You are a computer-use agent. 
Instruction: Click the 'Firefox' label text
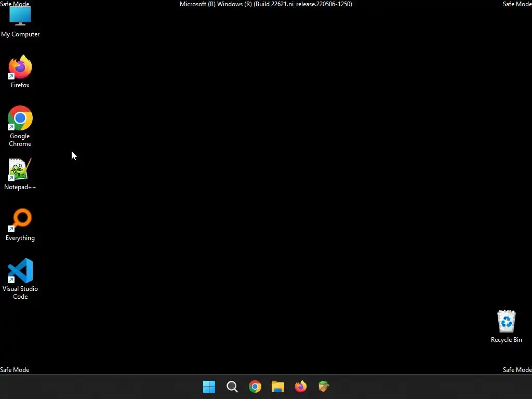[20, 85]
